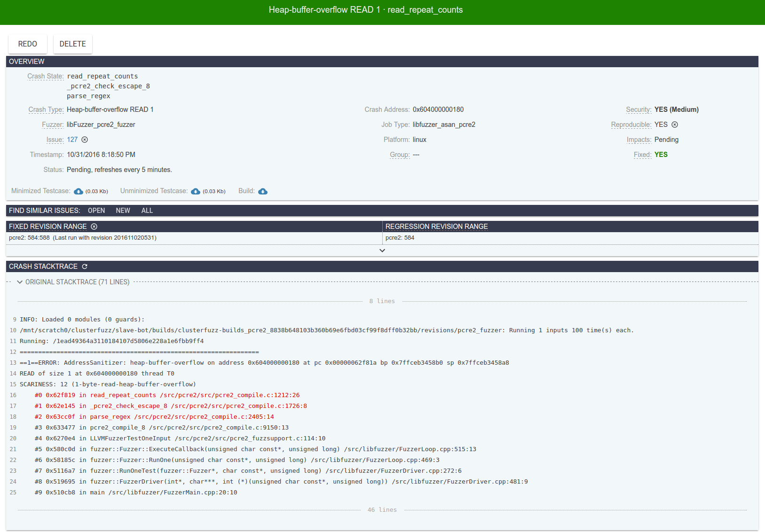Expand the hidden 8 lines above
Image resolution: width=765 pixels, height=532 pixels.
pos(382,301)
